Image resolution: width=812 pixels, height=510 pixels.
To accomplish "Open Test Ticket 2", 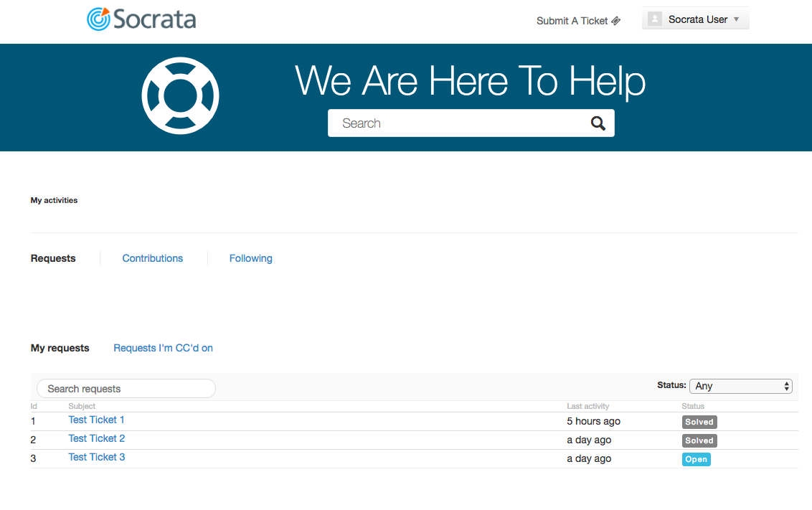I will [96, 438].
